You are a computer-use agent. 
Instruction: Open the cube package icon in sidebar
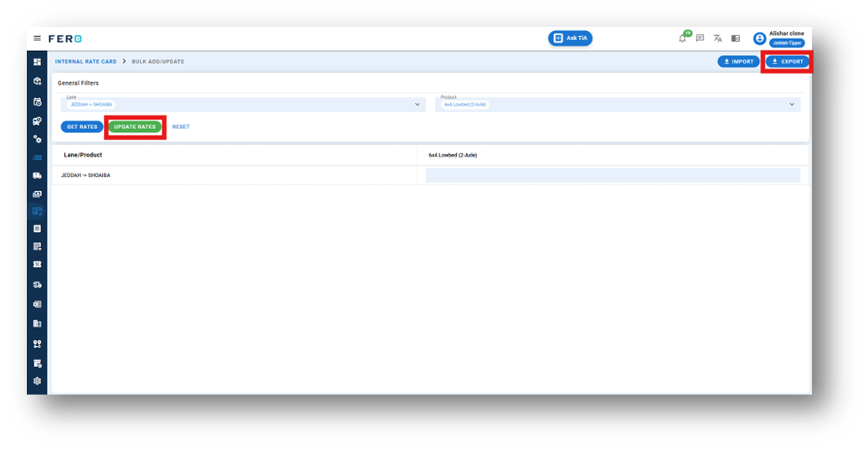[x=37, y=81]
